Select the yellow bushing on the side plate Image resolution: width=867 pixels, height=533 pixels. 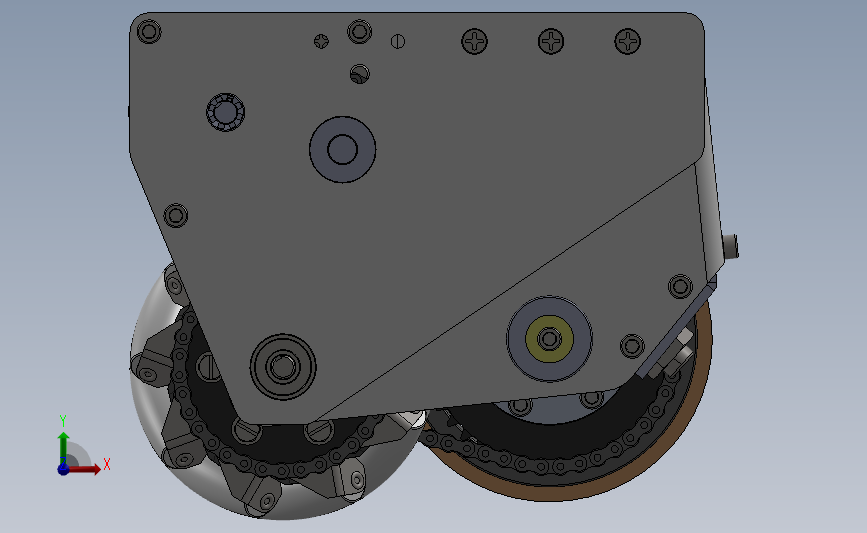(549, 339)
